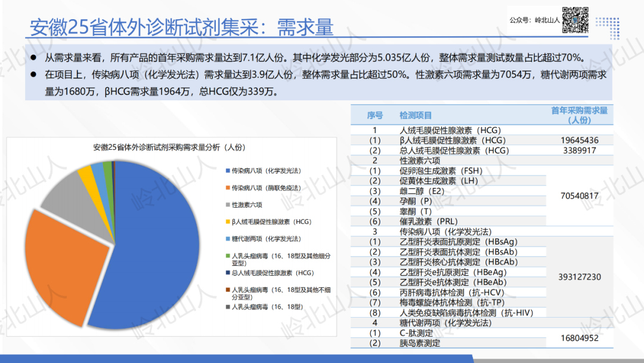The image size is (644, 363).
Task: Click the blue legend swatch for 传染病八项（化学发光法）
Action: point(228,171)
